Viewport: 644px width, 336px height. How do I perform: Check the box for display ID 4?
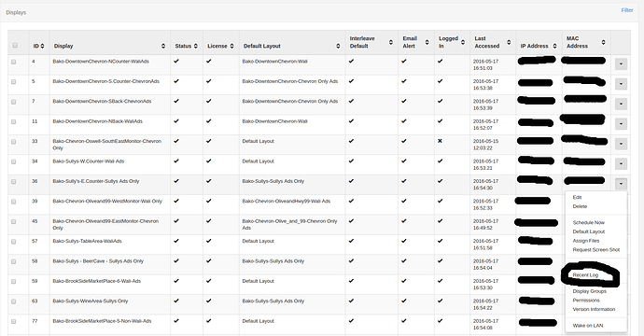tap(14, 62)
